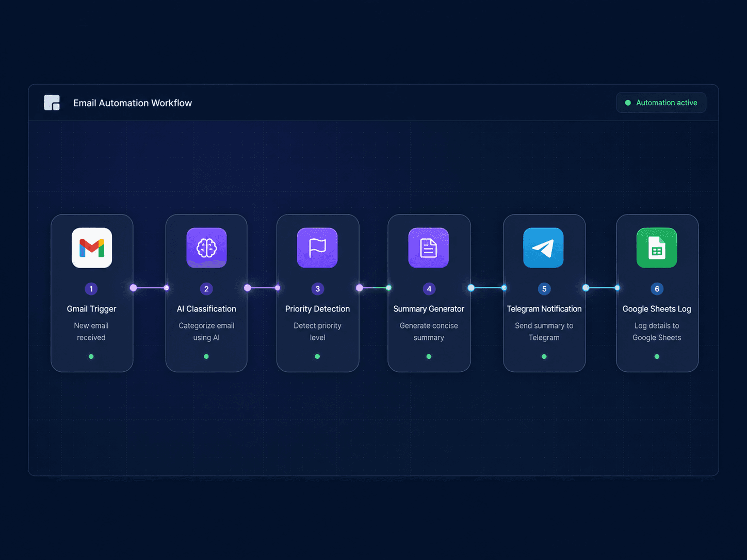The width and height of the screenshot is (747, 560).
Task: Click the 'Generate concise summary' description
Action: pyautogui.click(x=429, y=332)
